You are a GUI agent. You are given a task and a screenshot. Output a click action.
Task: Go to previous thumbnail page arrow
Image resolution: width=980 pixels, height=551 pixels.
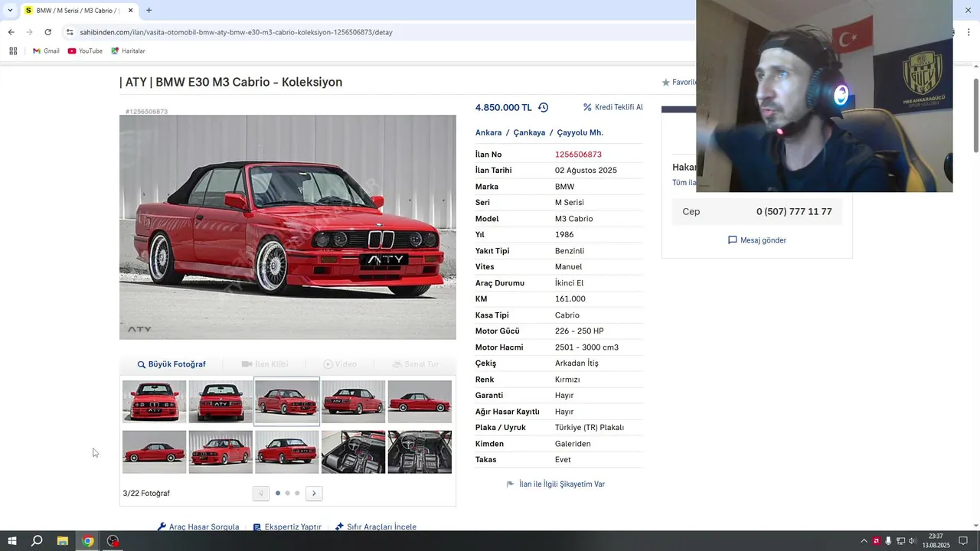(261, 494)
